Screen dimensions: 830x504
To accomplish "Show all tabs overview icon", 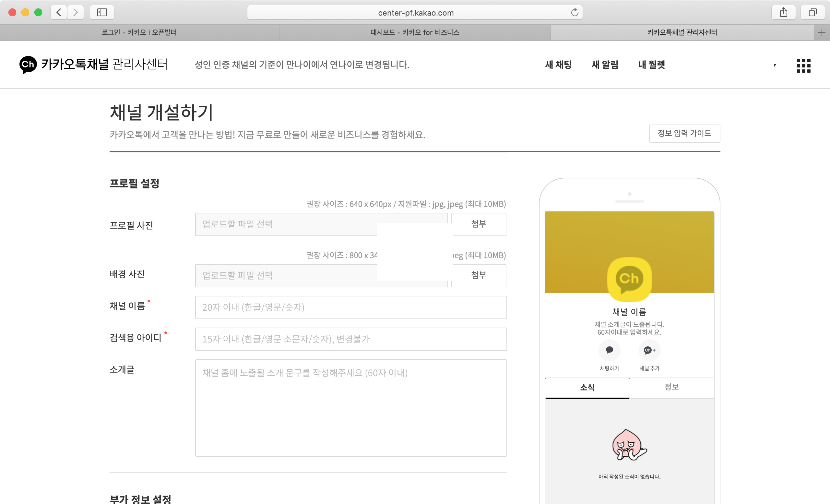I will [812, 12].
